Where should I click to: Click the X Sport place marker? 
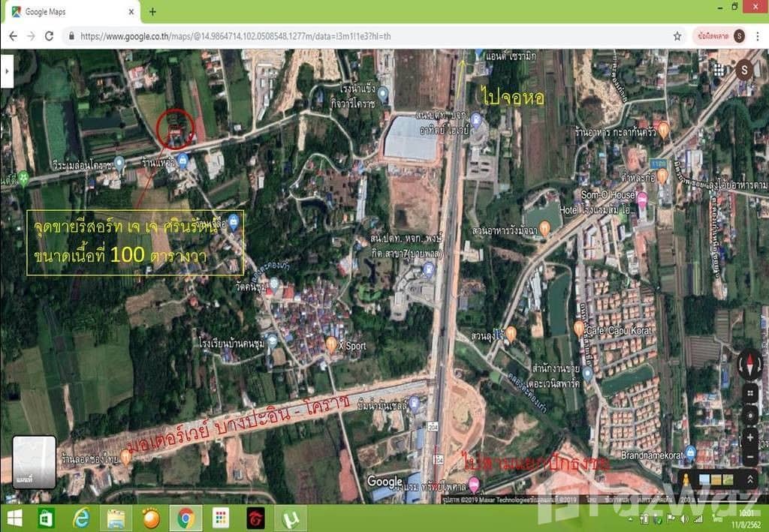[x=331, y=344]
